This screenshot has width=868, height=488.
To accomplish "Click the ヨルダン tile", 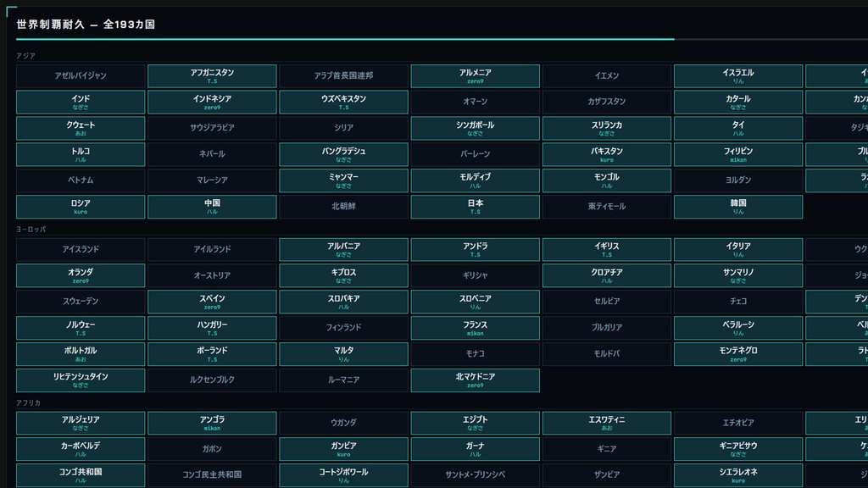I will (x=738, y=180).
